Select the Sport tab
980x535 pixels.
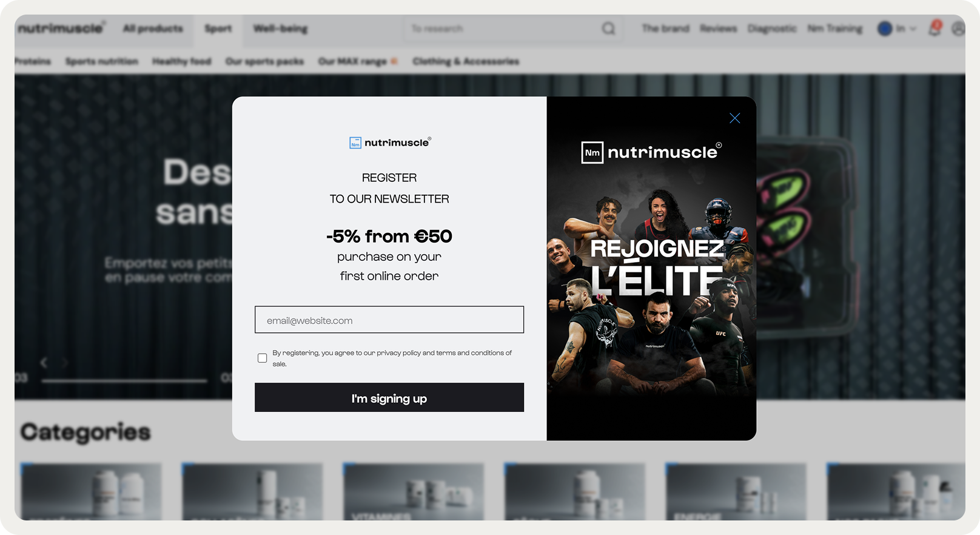(218, 29)
